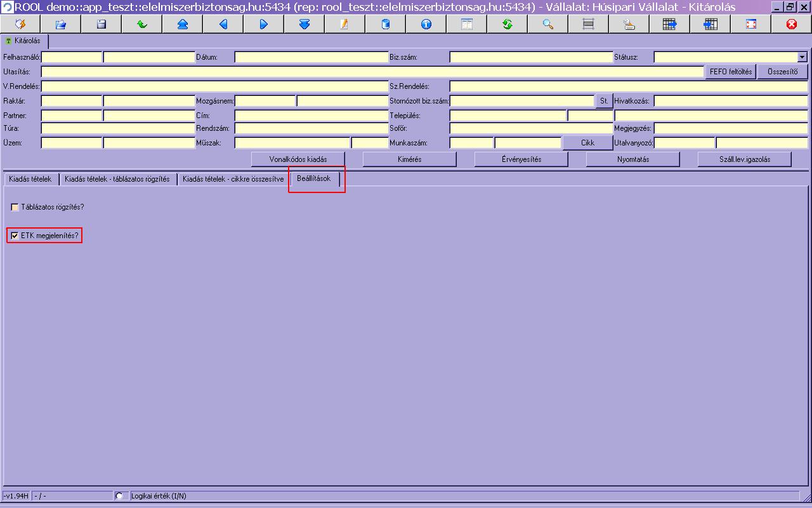The width and height of the screenshot is (812, 508).
Task: Go to previous record with left arrow
Action: pos(223,24)
